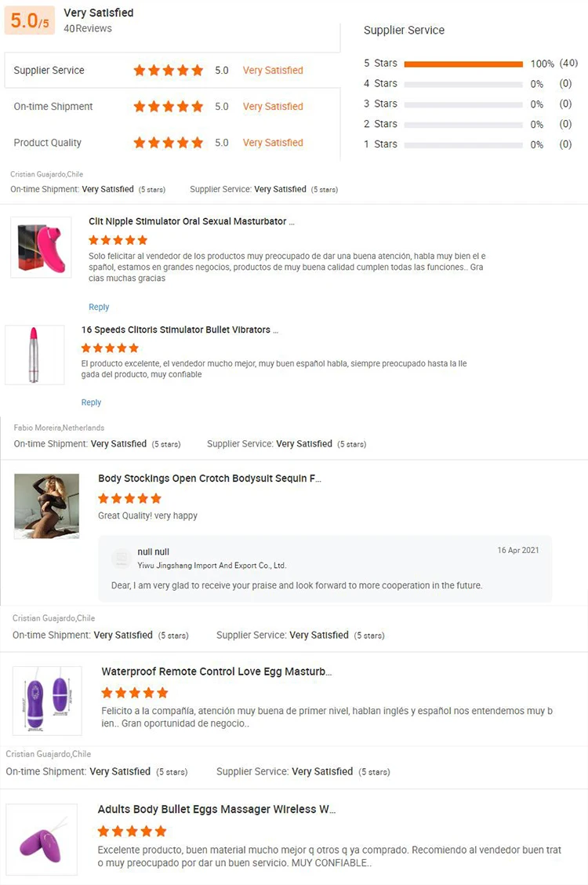
Task: Click the 5 Stars rating bar
Action: 463,64
